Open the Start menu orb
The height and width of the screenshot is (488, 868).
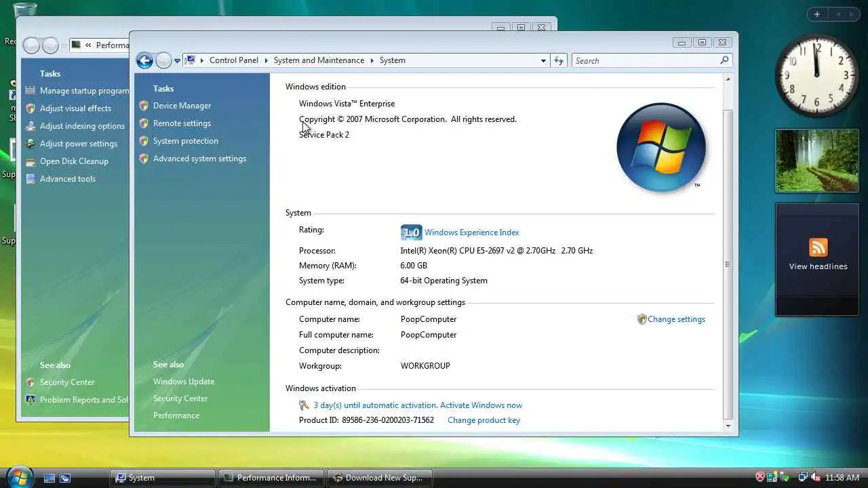[18, 477]
